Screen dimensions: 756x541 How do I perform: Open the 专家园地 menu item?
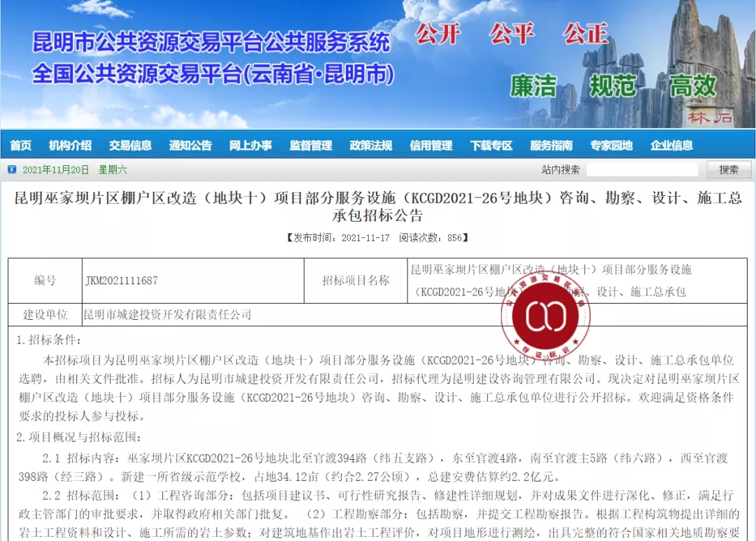tap(611, 146)
